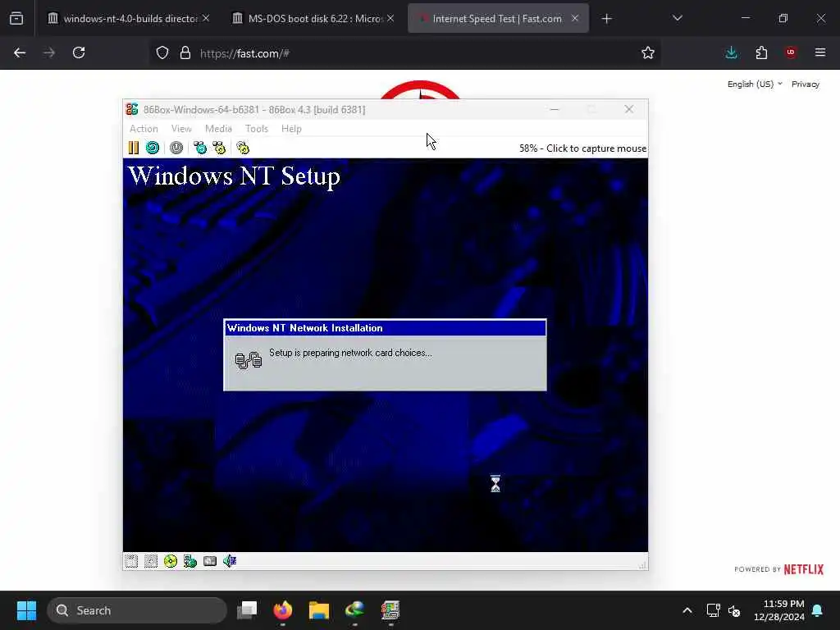840x630 pixels.
Task: Click second floppy drive status icon
Action: click(151, 561)
